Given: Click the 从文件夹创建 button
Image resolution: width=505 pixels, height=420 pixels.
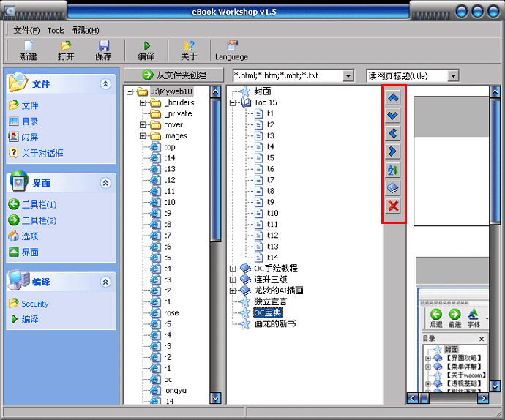Looking at the screenshot, I should [x=174, y=75].
